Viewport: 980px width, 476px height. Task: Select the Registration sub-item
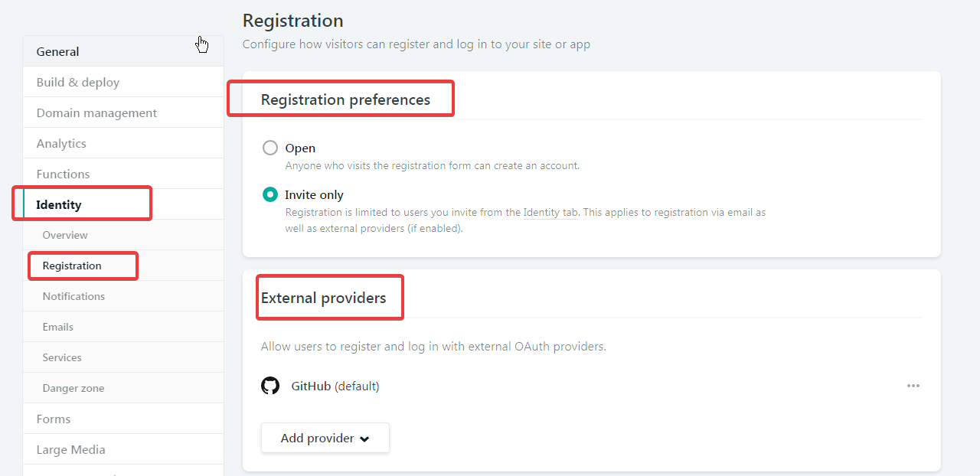click(123, 266)
